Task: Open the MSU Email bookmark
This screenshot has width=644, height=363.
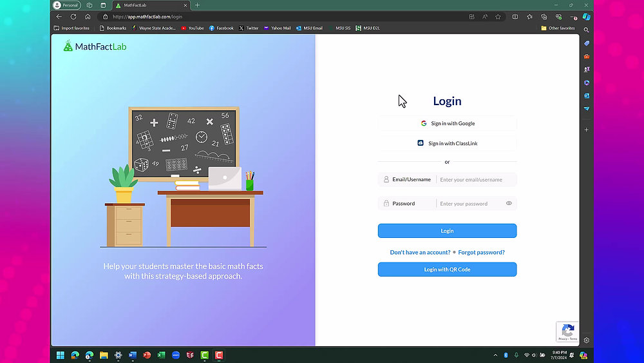Action: point(309,28)
